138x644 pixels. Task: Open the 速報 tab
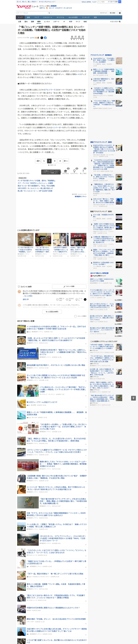coord(28,17)
